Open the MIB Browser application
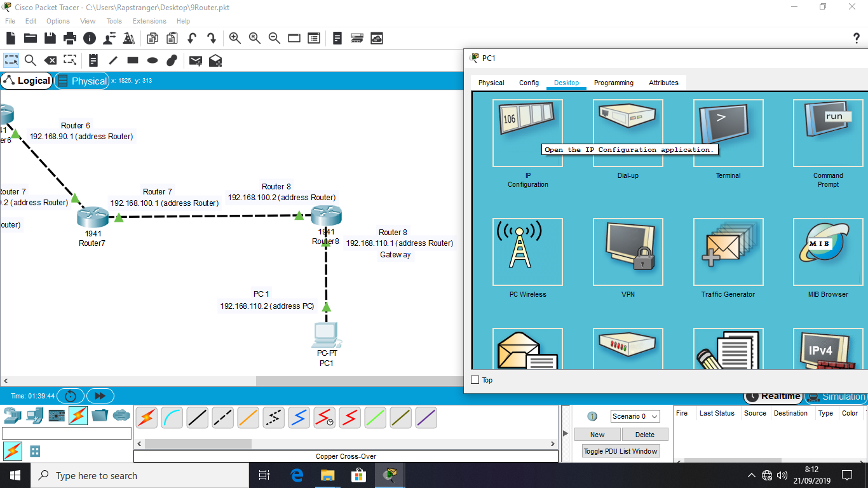 828,252
